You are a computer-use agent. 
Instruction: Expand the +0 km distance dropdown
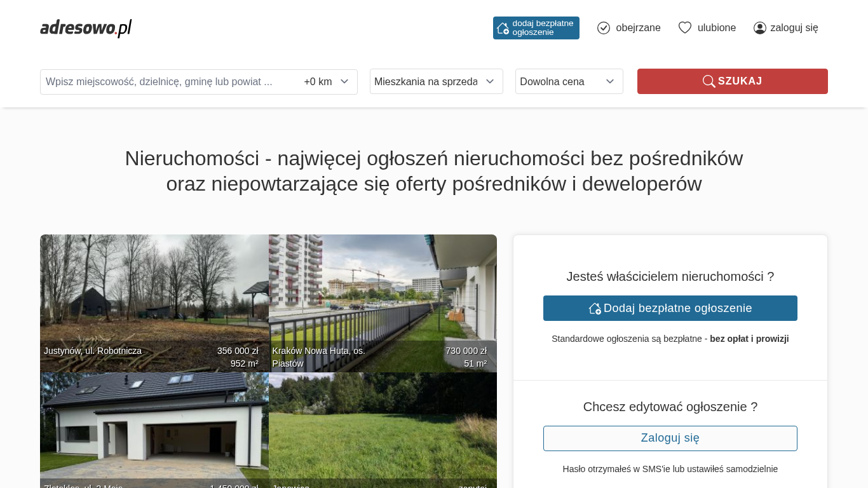pyautogui.click(x=327, y=82)
